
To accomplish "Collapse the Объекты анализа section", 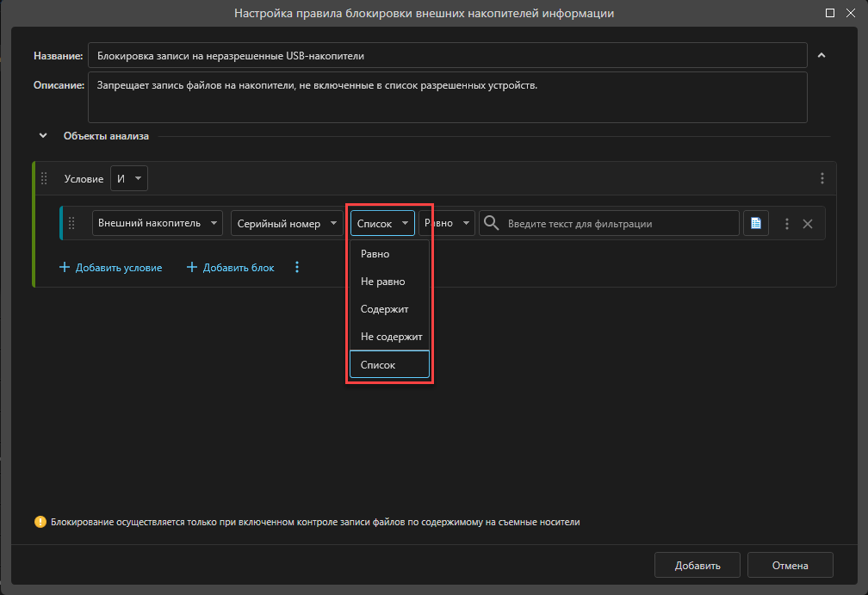I will point(43,135).
